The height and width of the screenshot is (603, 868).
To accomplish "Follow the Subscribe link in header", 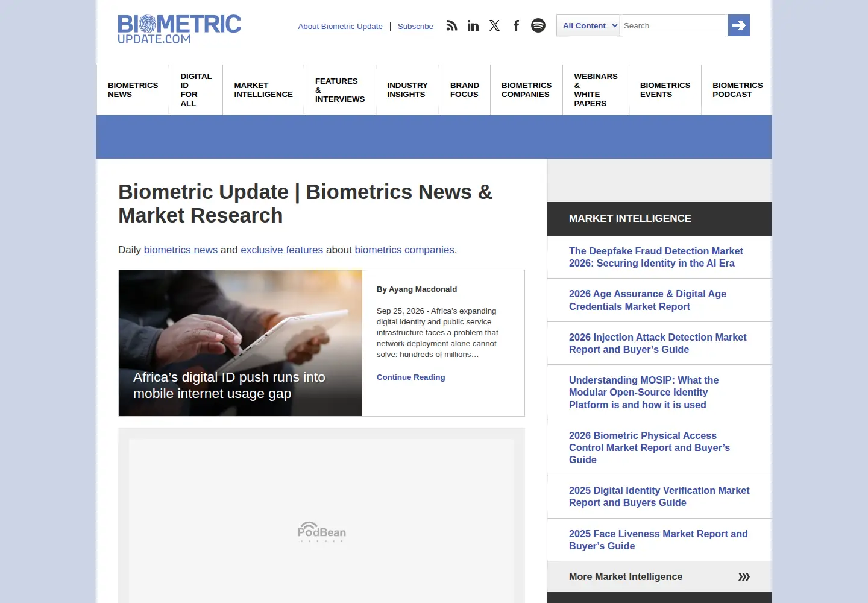I will (x=415, y=27).
